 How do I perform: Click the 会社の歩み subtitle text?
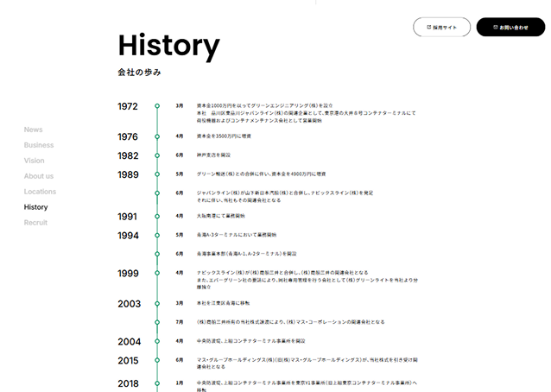pyautogui.click(x=139, y=72)
